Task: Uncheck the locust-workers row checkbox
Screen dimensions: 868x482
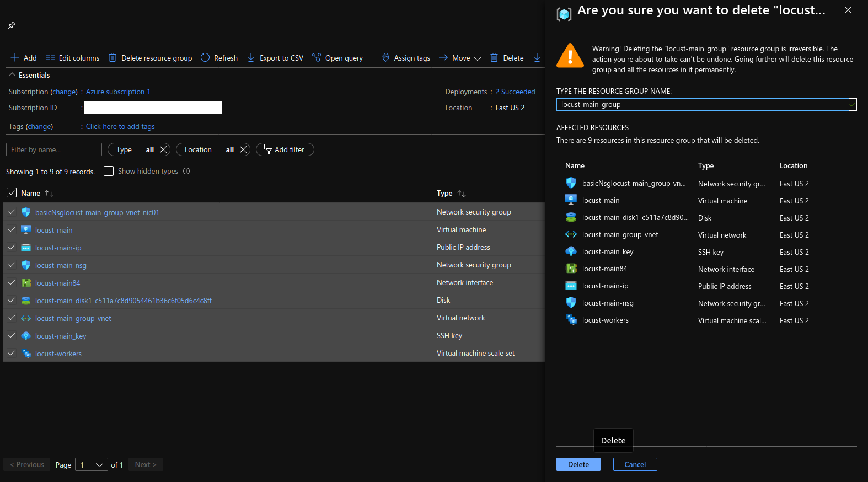Action: pyautogui.click(x=12, y=353)
